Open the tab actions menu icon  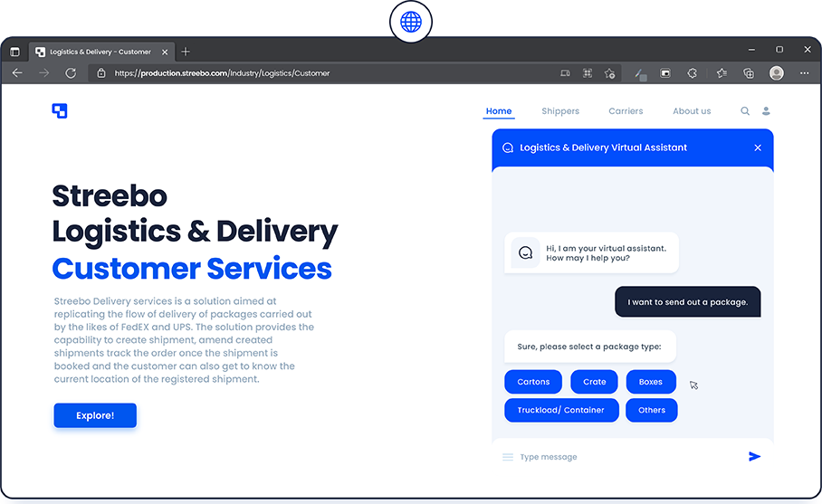[14, 52]
